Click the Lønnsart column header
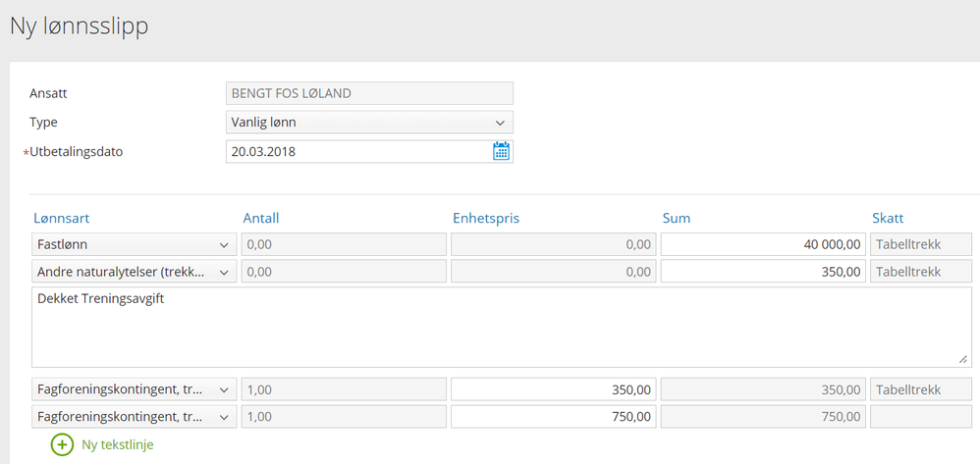Image resolution: width=980 pixels, height=464 pixels. click(x=62, y=218)
